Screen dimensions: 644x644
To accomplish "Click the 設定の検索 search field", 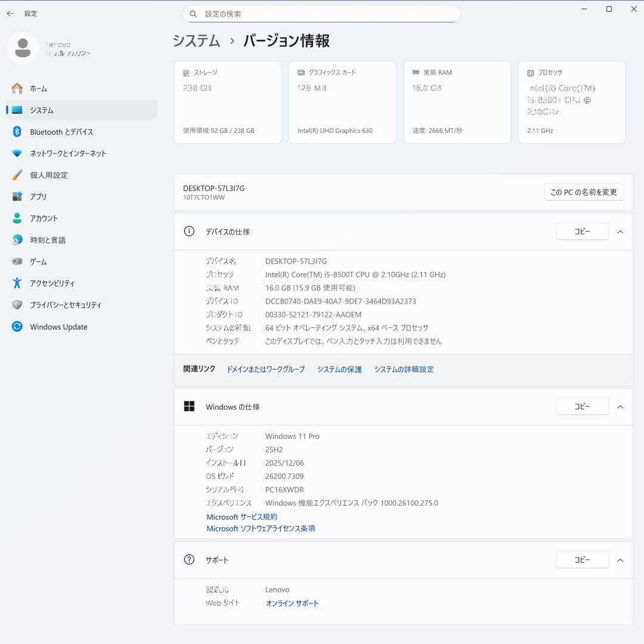I will tap(322, 13).
